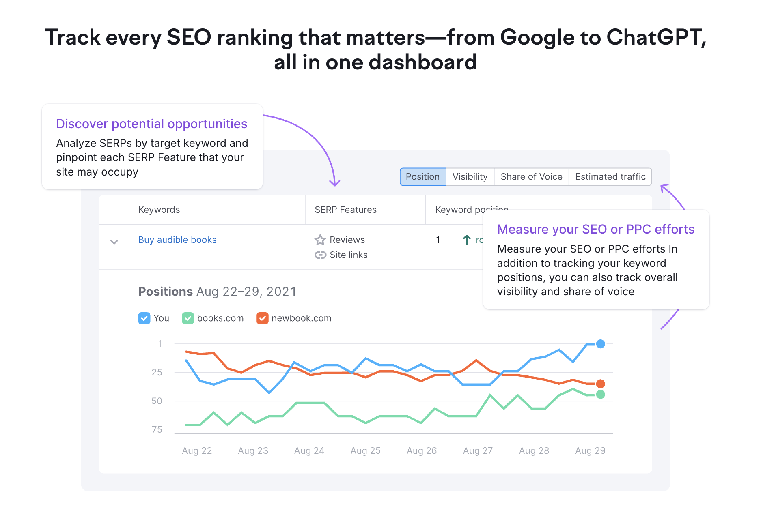Select the Position tab

click(x=422, y=177)
